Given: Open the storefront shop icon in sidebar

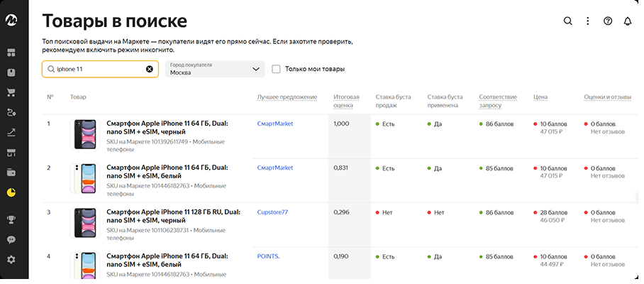Looking at the screenshot, I should [x=11, y=153].
